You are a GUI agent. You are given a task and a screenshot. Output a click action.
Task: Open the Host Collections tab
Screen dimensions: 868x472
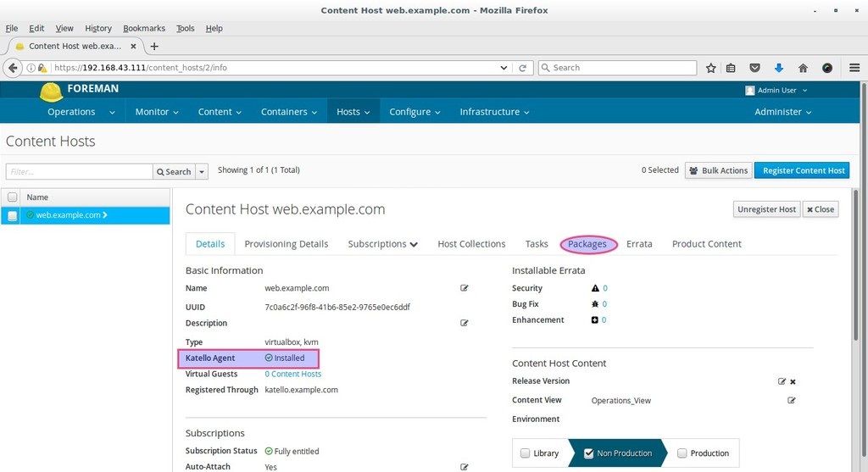click(x=471, y=244)
